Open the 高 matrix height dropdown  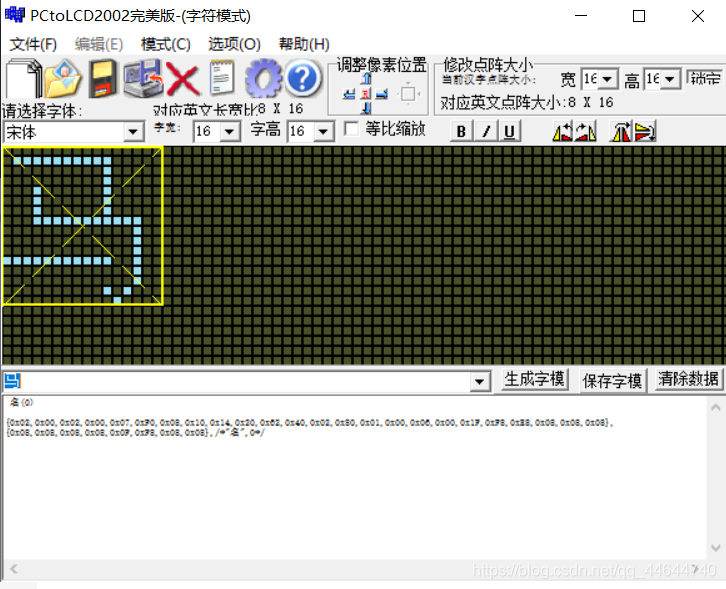670,79
